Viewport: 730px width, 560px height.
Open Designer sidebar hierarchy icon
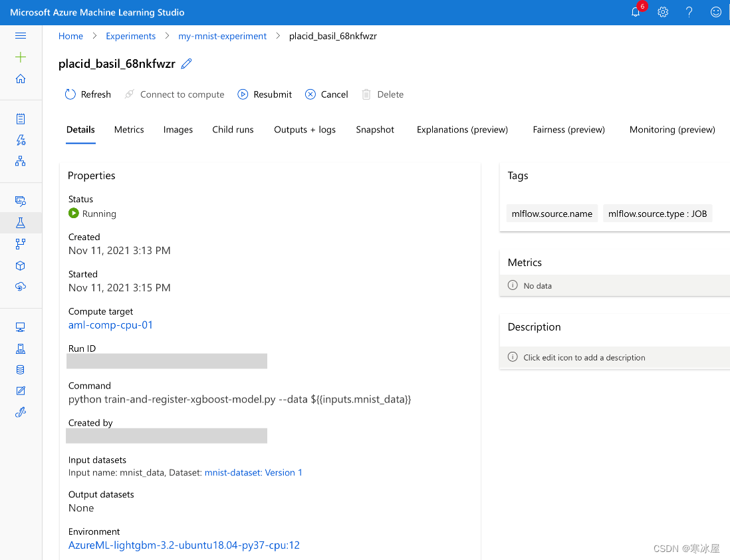pos(21,161)
